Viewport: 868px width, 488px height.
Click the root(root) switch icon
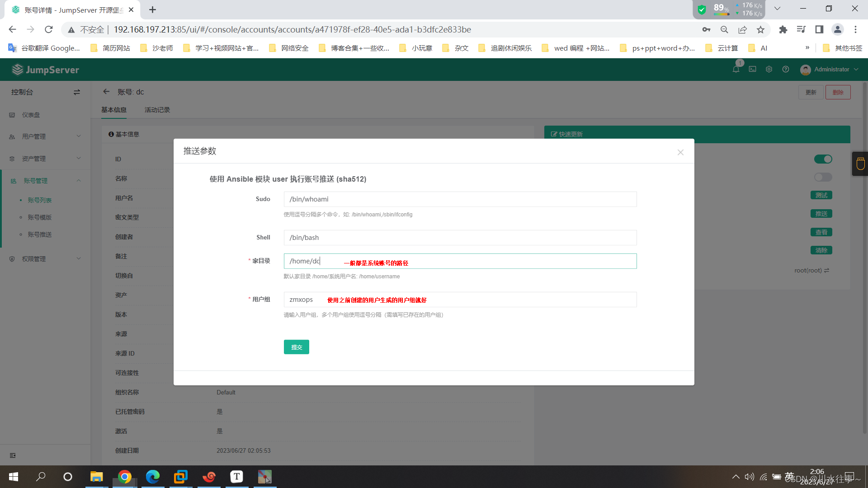pos(827,271)
